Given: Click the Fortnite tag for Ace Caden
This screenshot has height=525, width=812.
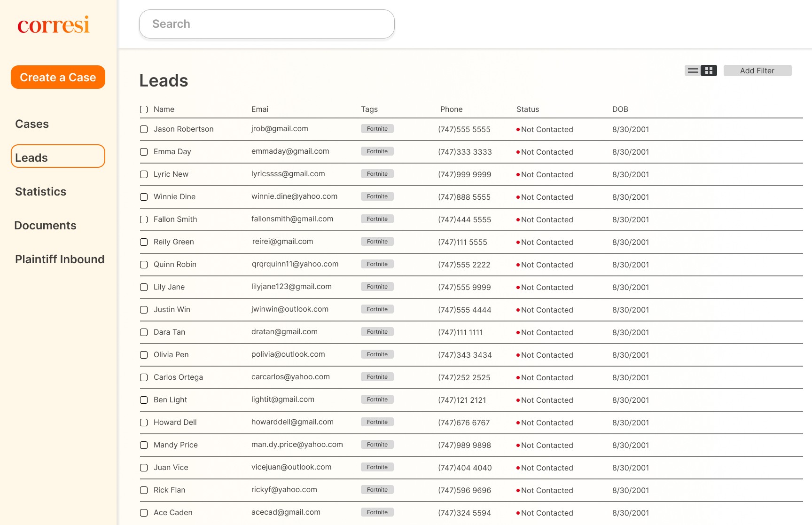Looking at the screenshot, I should point(377,512).
